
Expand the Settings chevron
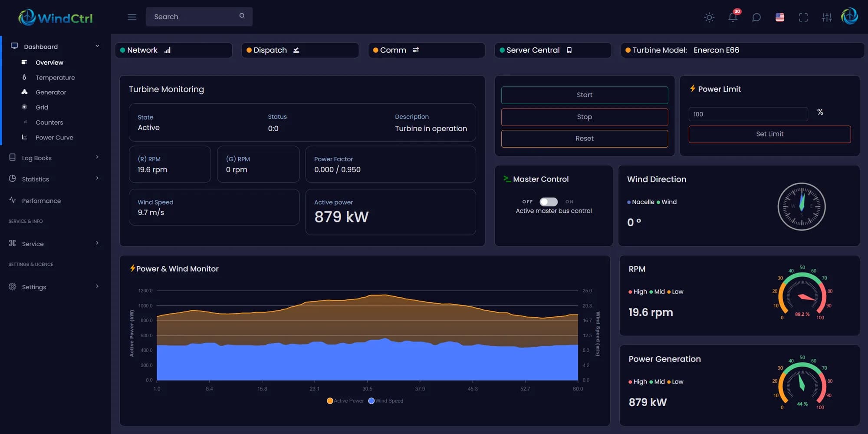tap(97, 286)
